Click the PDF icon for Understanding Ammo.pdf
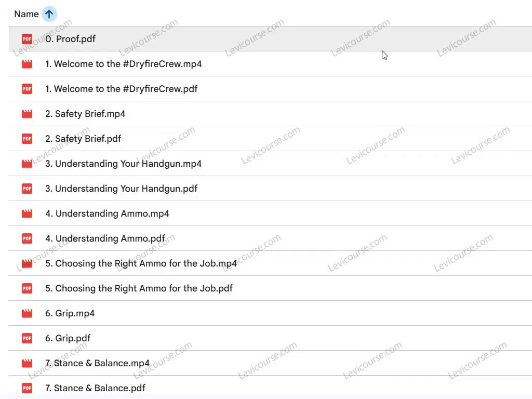 tap(27, 238)
